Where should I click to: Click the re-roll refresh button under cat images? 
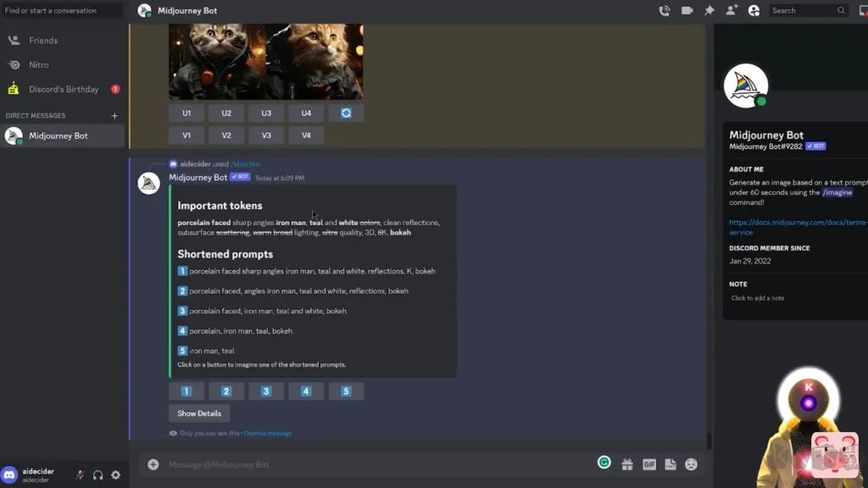346,113
